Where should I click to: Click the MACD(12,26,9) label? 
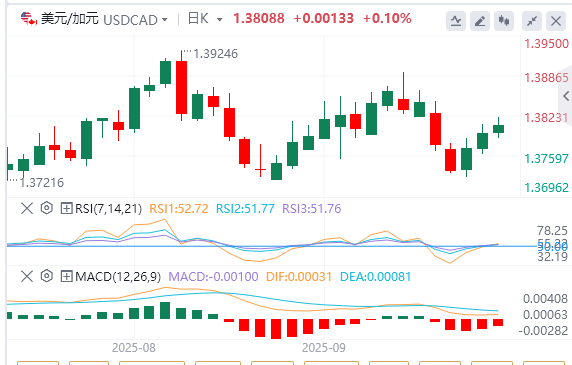pos(118,277)
